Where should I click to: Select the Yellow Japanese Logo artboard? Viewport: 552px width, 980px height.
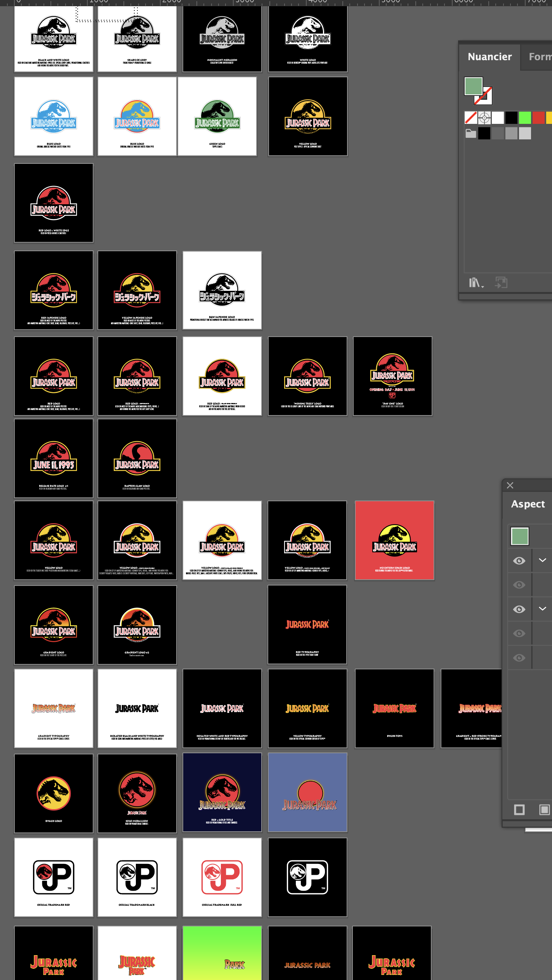pyautogui.click(x=137, y=290)
